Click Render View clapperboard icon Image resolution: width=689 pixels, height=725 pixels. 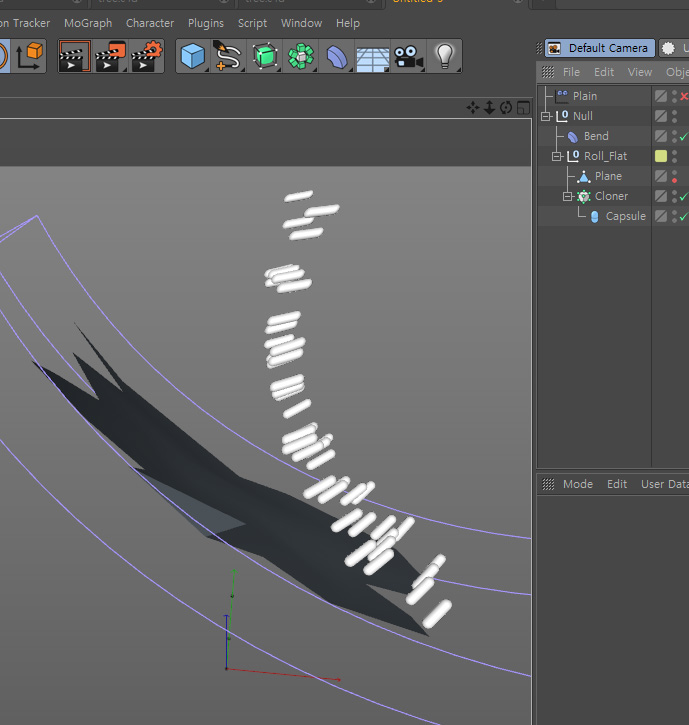click(x=74, y=56)
